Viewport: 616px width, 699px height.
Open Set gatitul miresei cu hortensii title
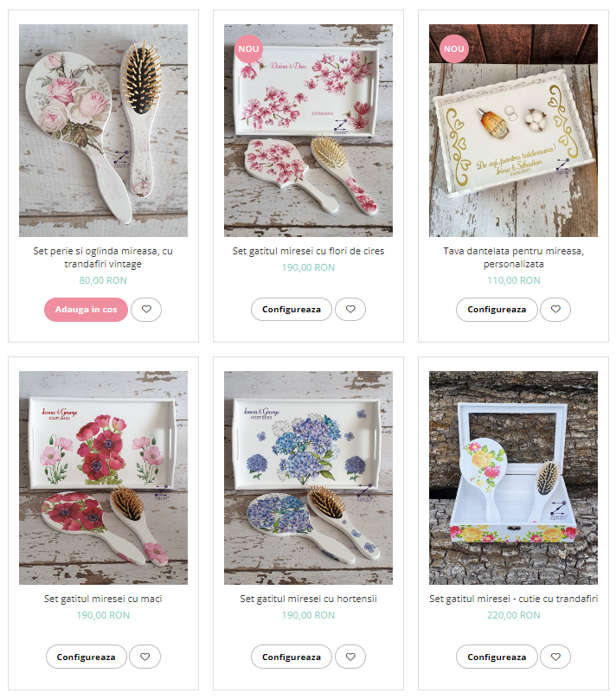309,599
